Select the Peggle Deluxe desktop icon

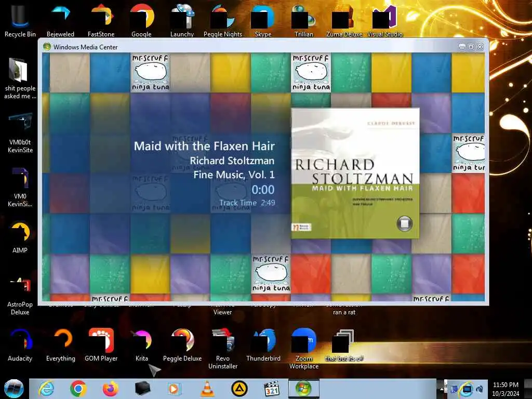tap(182, 345)
